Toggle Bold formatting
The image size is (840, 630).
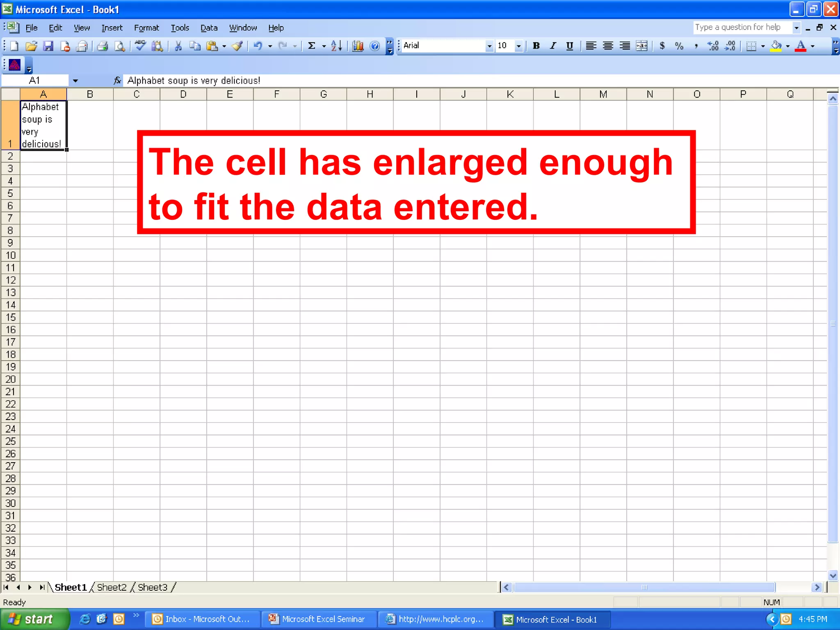pyautogui.click(x=536, y=46)
